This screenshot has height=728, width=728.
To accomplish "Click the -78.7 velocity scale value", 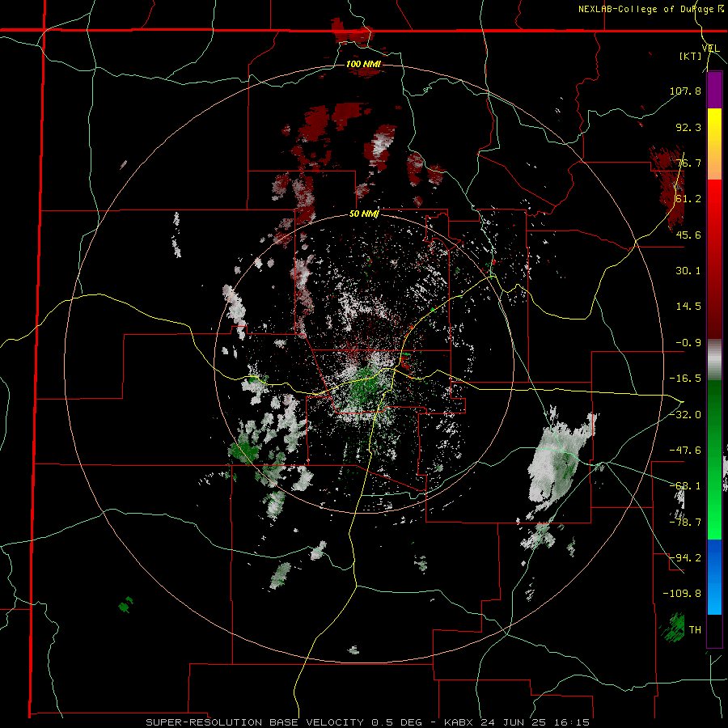I will (685, 523).
